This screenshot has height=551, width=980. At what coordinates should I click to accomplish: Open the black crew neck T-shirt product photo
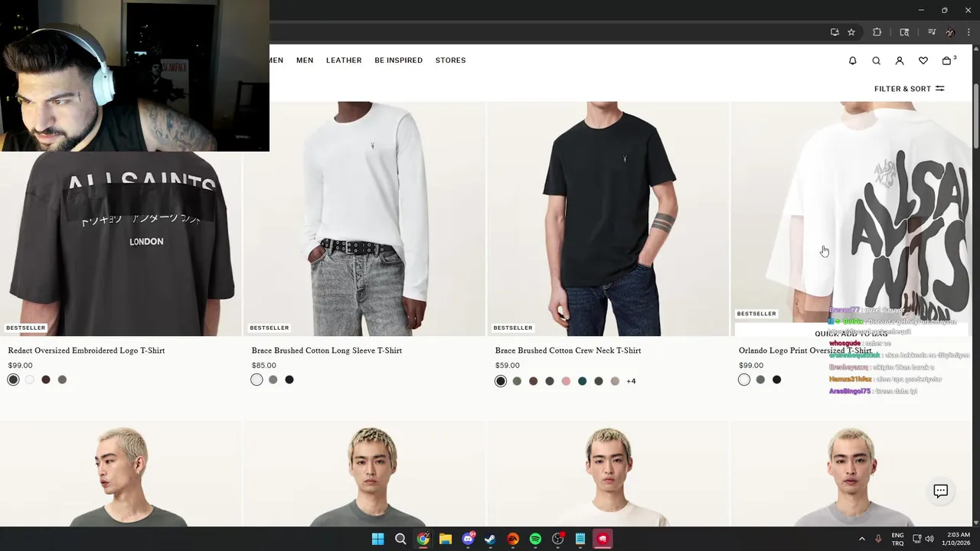click(x=609, y=218)
